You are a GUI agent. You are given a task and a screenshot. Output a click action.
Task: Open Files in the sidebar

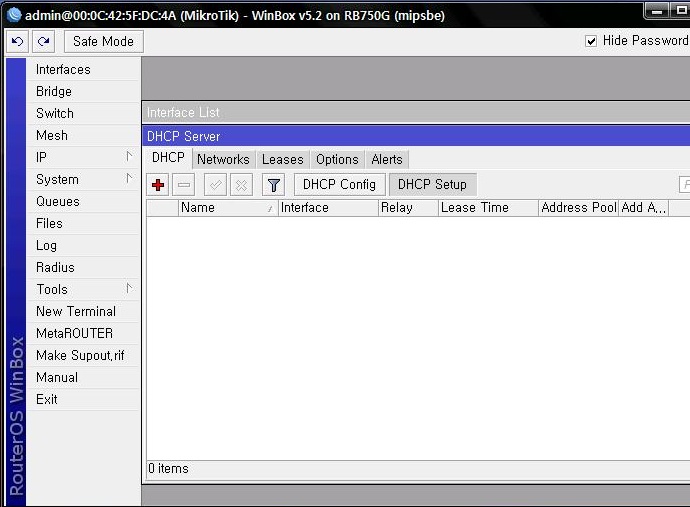click(x=83, y=224)
